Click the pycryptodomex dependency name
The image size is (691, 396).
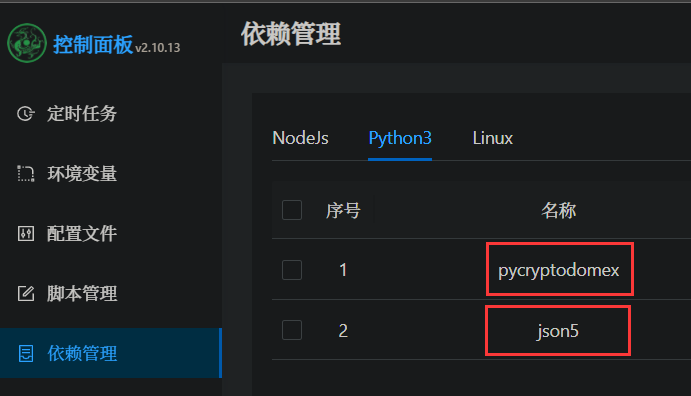559,270
